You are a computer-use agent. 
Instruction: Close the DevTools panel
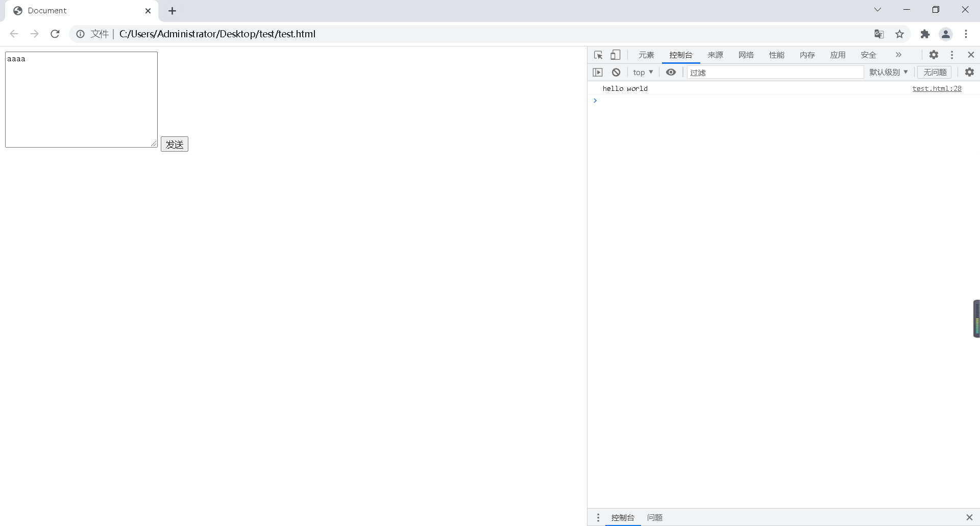pos(971,55)
